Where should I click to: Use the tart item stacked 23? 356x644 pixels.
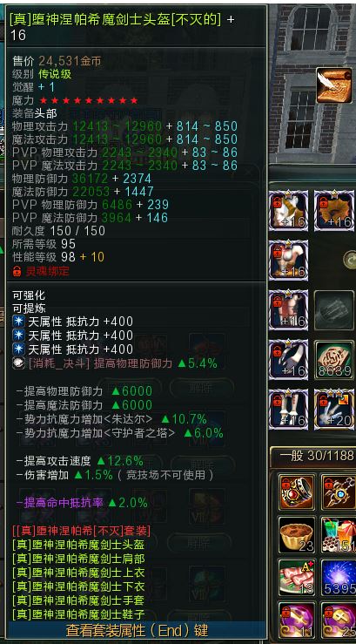click(x=298, y=535)
